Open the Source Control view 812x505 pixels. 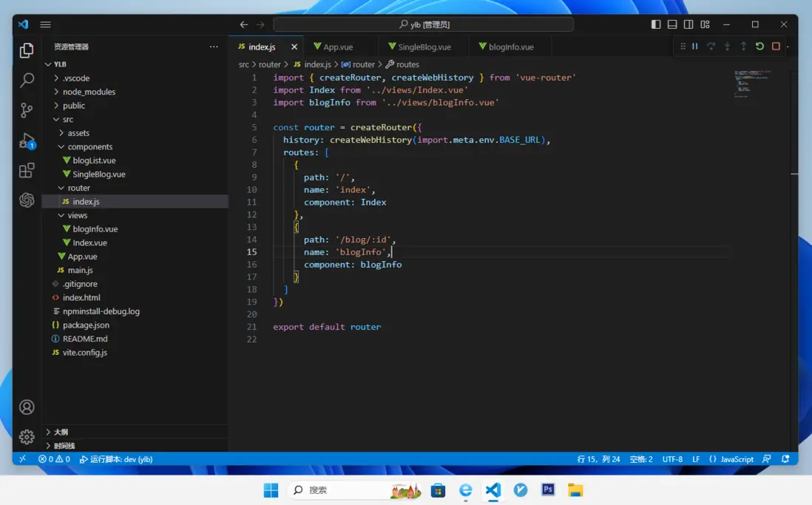pos(27,110)
